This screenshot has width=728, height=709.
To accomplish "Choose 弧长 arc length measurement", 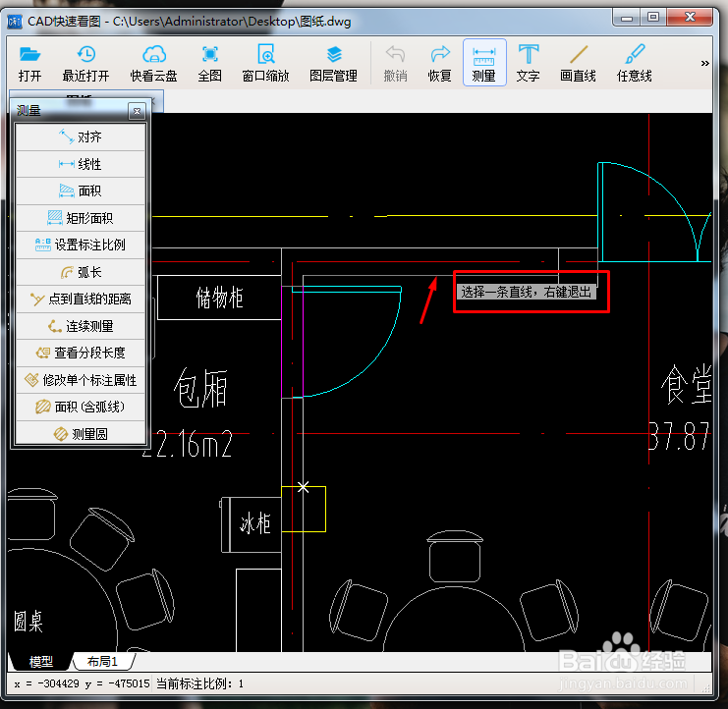I will 81,272.
